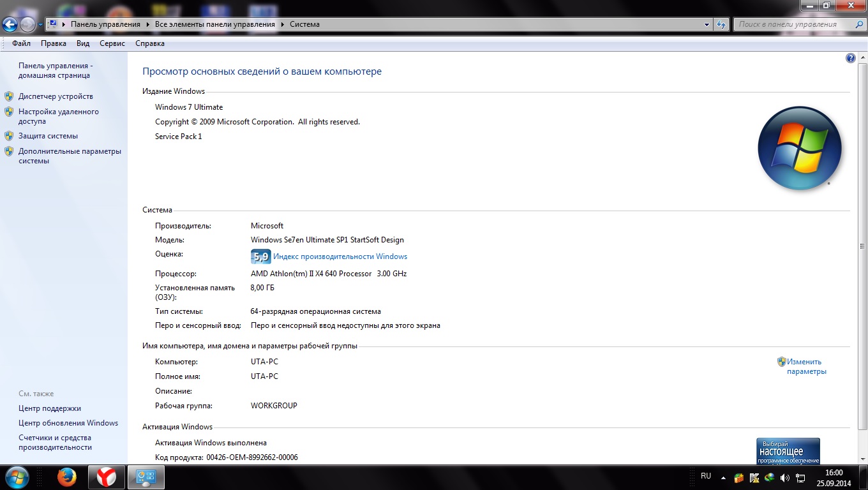The height and width of the screenshot is (490, 868).
Task: Click the Windows 7 Ultimate edition text
Action: coord(189,107)
